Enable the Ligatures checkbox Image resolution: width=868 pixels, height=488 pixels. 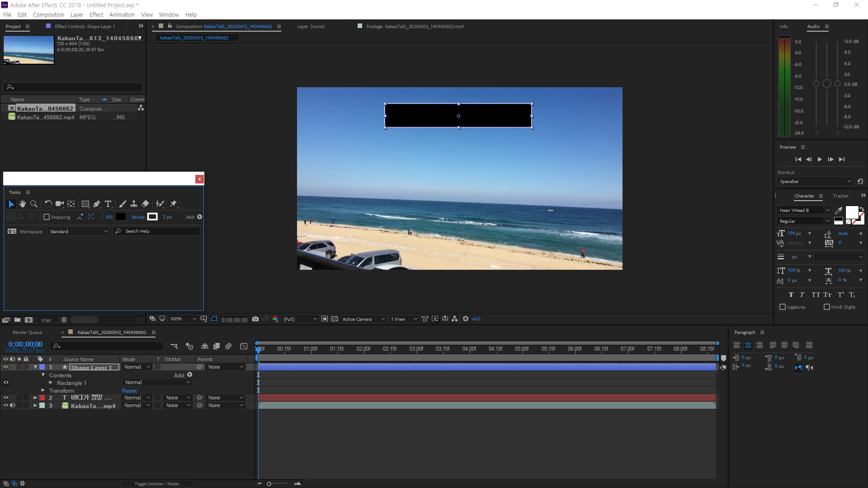tap(783, 307)
